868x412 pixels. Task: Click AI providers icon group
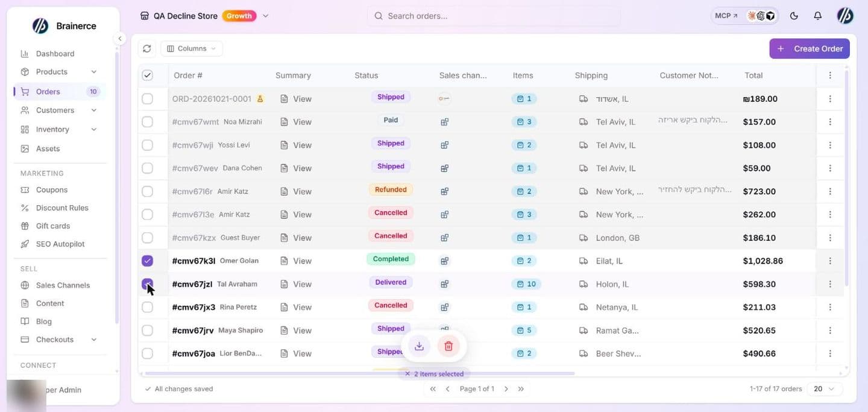tap(761, 16)
